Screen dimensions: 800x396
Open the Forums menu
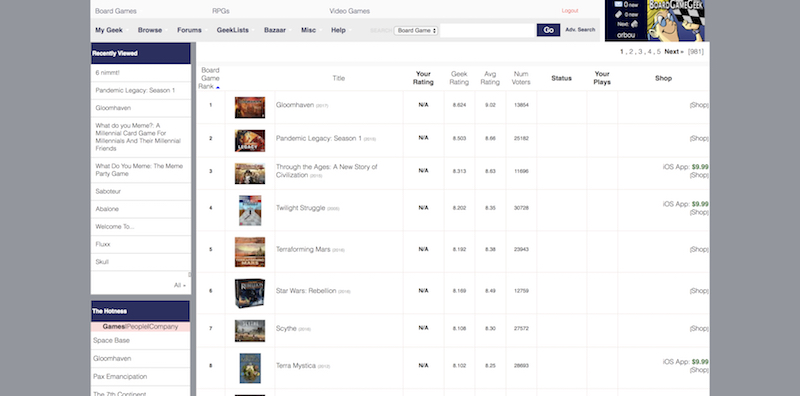click(x=189, y=30)
